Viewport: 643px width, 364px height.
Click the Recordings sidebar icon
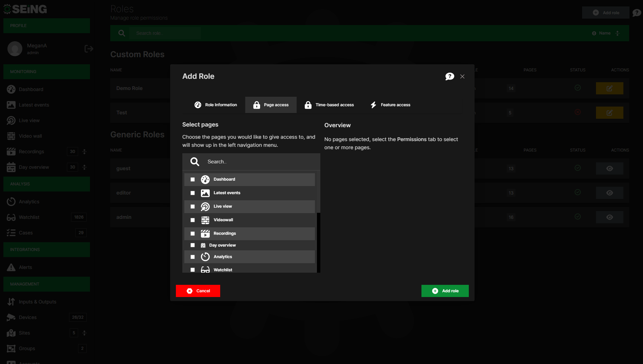point(11,152)
